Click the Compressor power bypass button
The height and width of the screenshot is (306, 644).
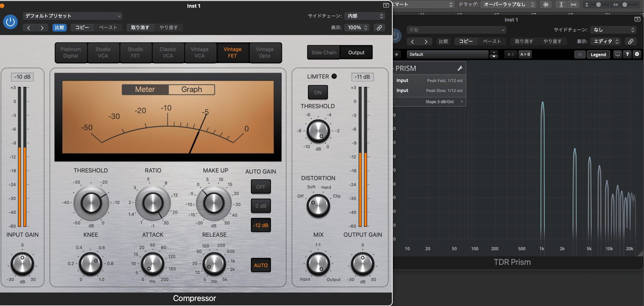[x=10, y=22]
